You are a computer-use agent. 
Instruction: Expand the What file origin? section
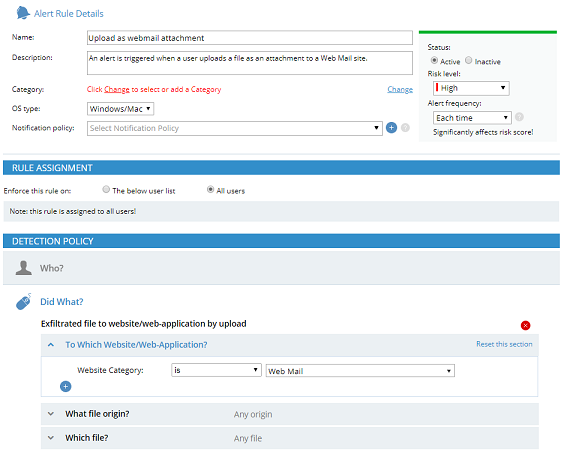290,414
